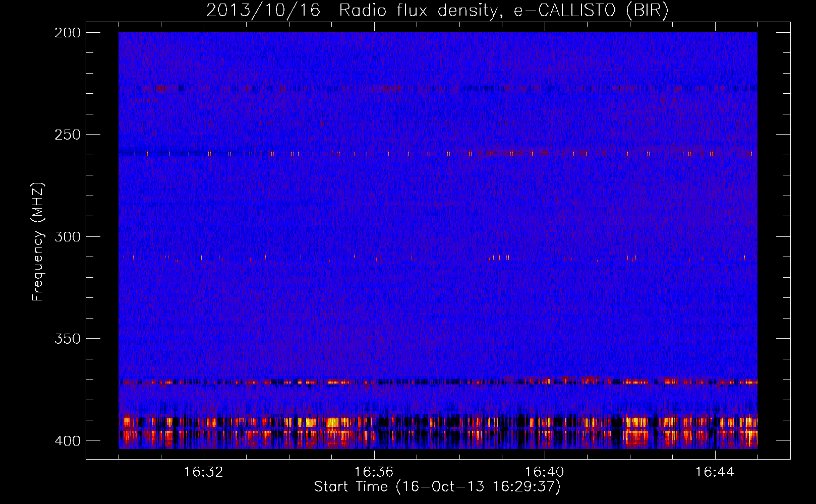816x504 pixels.
Task: Click the 16:44 time tick label
Action: [715, 472]
